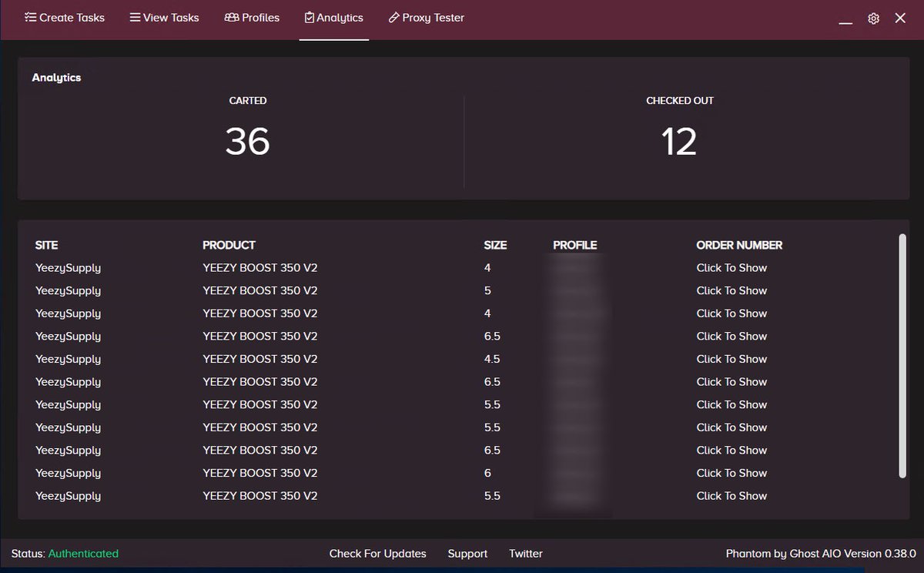The width and height of the screenshot is (924, 573).
Task: Click the Authenticated status text
Action: (83, 553)
